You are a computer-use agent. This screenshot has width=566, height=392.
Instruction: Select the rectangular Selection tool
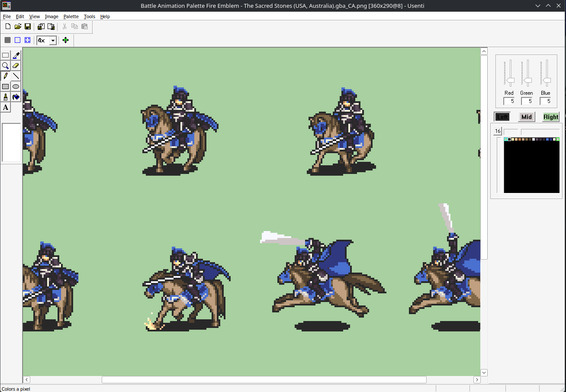point(6,55)
